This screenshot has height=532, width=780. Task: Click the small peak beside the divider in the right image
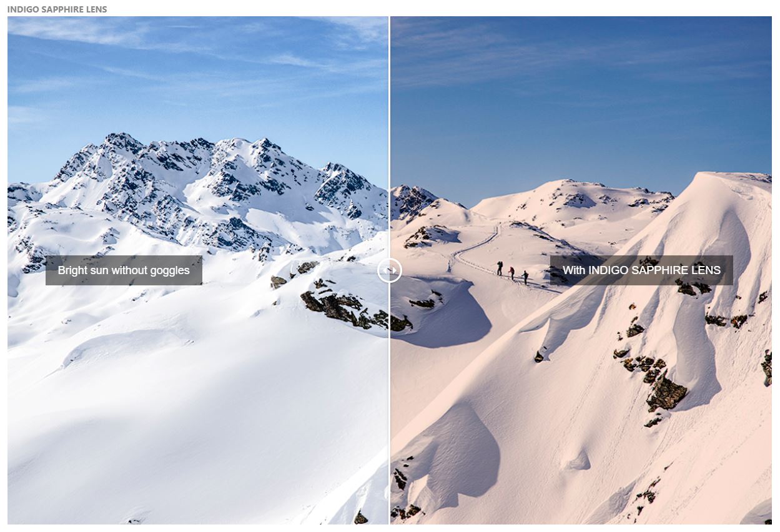[412, 200]
